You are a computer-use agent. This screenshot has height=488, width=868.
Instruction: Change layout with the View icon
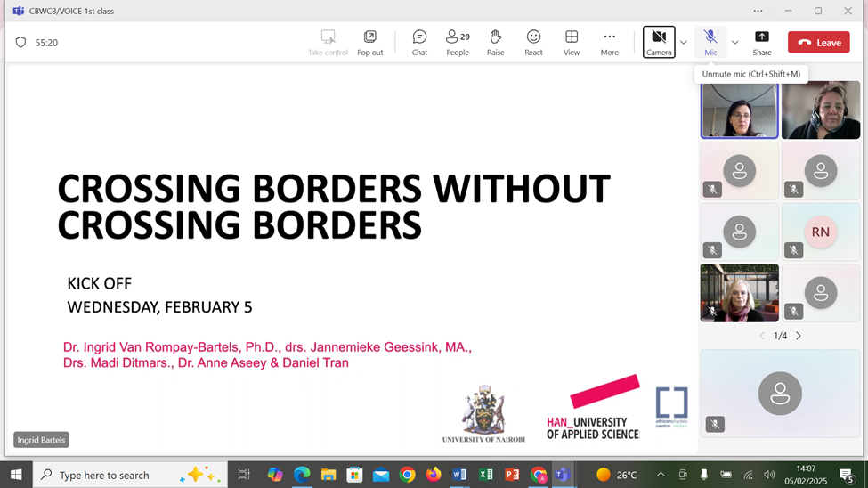click(x=572, y=42)
